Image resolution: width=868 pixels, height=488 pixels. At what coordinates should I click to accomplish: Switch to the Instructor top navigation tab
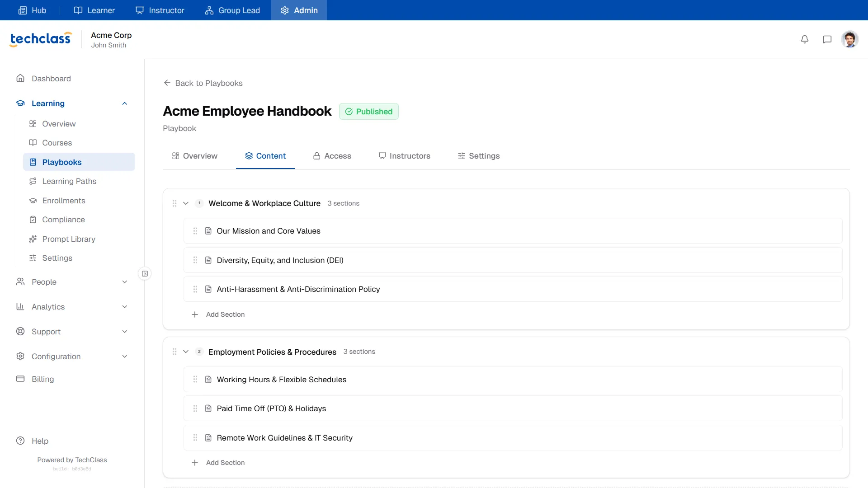tap(160, 10)
